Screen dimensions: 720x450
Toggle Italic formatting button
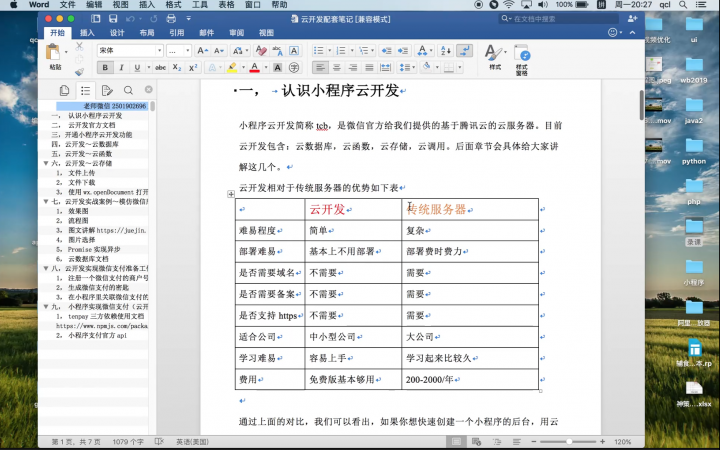(121, 68)
